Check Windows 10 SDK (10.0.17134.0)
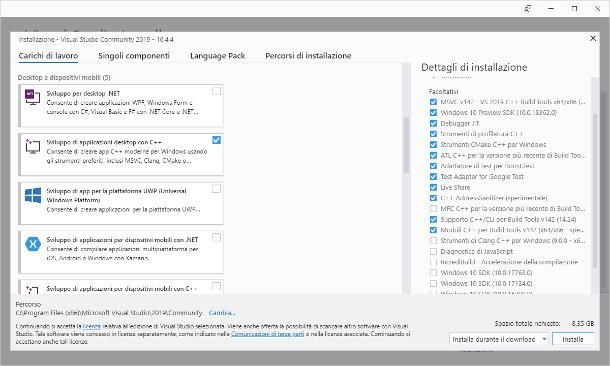This screenshot has width=610, height=366. pyautogui.click(x=433, y=284)
